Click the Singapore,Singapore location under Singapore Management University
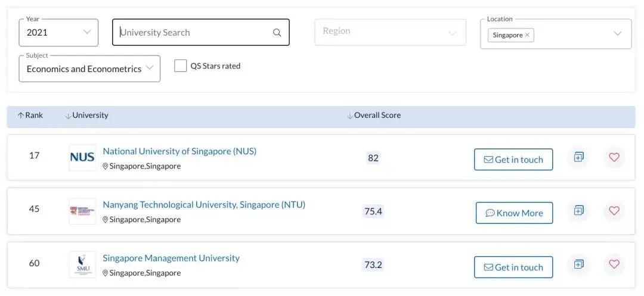Viewport: 644px width, 296px height. pyautogui.click(x=142, y=273)
